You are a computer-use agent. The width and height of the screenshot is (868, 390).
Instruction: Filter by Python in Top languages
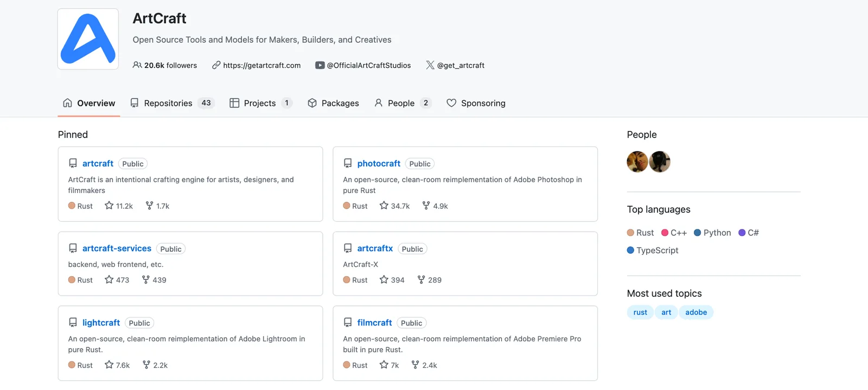712,233
